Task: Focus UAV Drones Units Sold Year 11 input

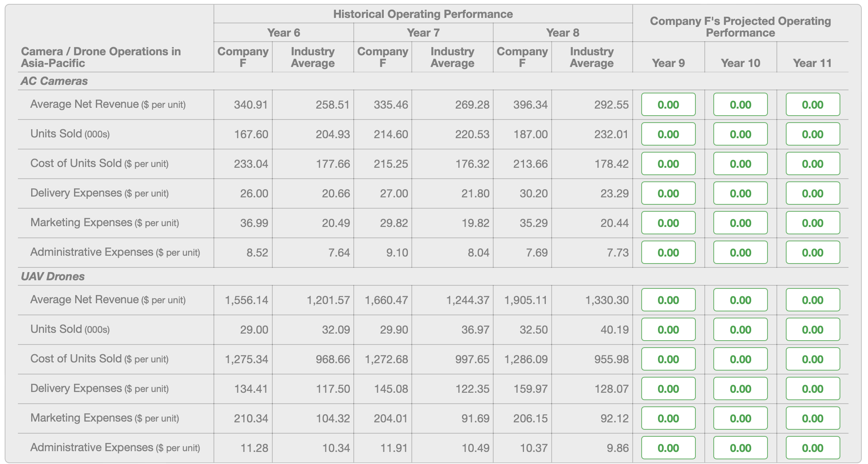Action: click(x=813, y=329)
